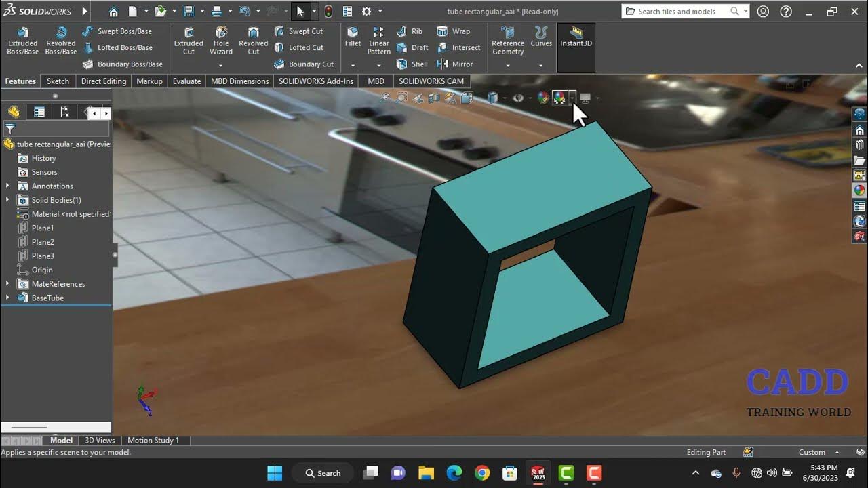
Task: Apply the Draft feature
Action: (x=412, y=47)
